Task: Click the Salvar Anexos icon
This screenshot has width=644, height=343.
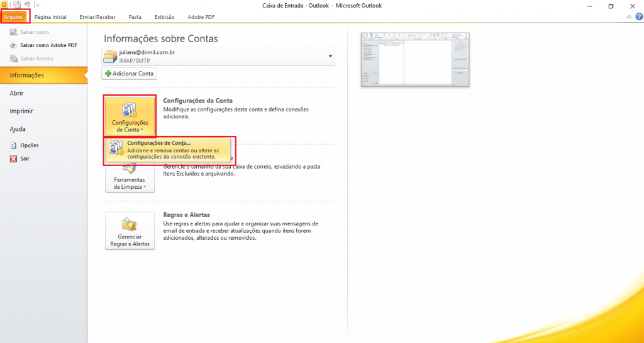Action: tap(14, 59)
